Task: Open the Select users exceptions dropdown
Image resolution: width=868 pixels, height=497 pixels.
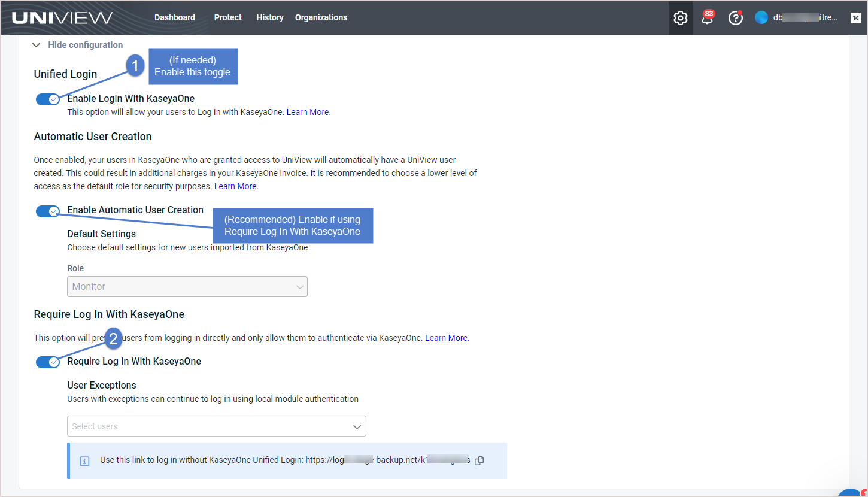Action: pos(217,426)
